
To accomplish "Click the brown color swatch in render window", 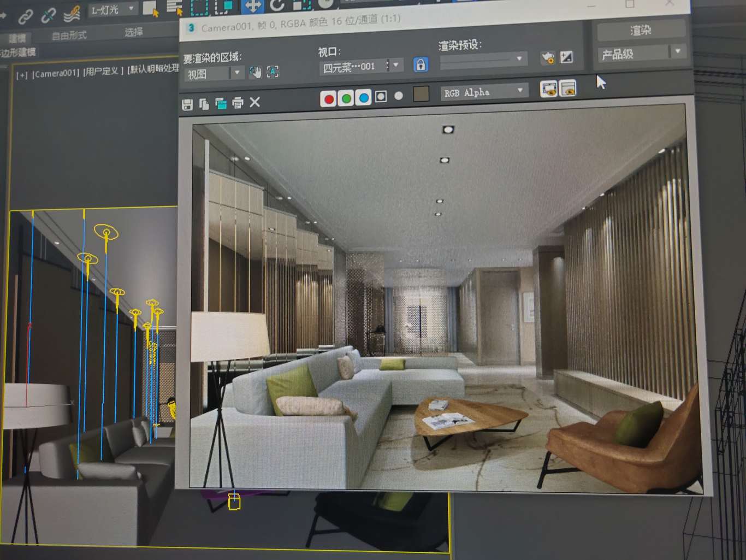I will point(421,94).
